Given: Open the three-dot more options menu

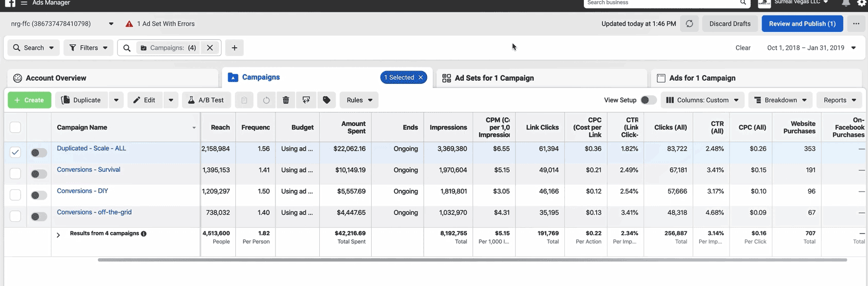Looking at the screenshot, I should click(856, 24).
